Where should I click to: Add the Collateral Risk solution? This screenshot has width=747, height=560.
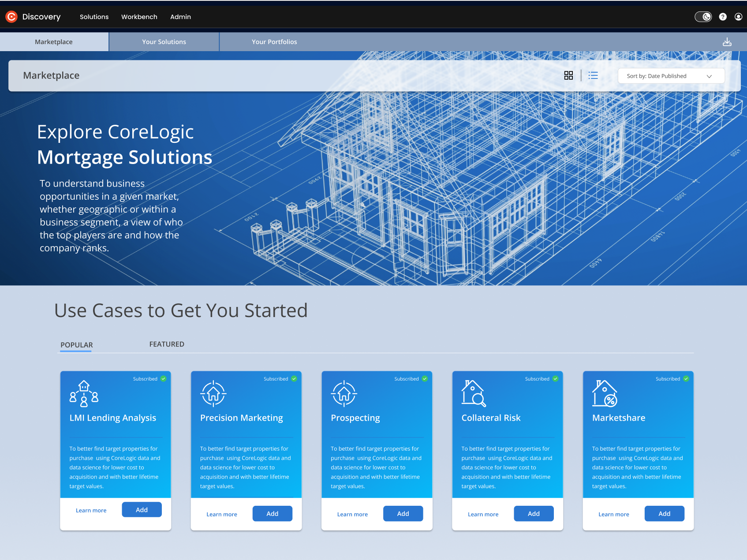tap(534, 514)
